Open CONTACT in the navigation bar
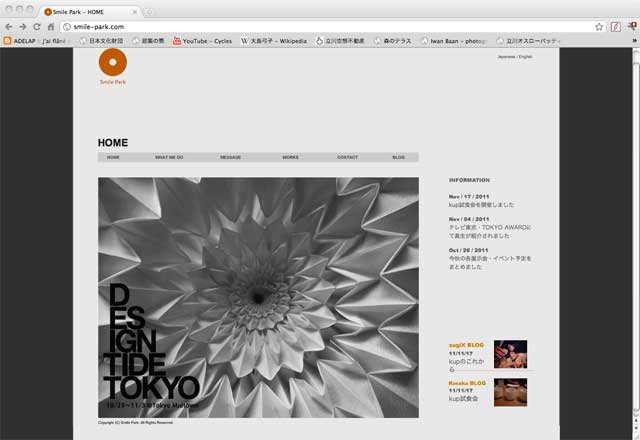The width and height of the screenshot is (640, 440). point(347,157)
